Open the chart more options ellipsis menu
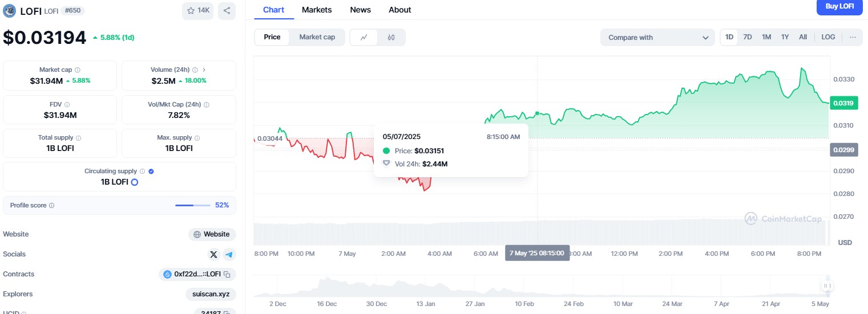The image size is (868, 314). click(853, 37)
